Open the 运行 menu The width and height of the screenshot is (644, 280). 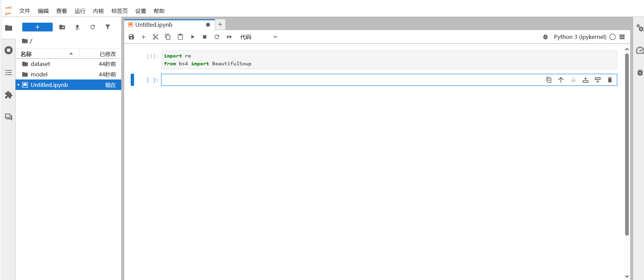click(x=80, y=11)
